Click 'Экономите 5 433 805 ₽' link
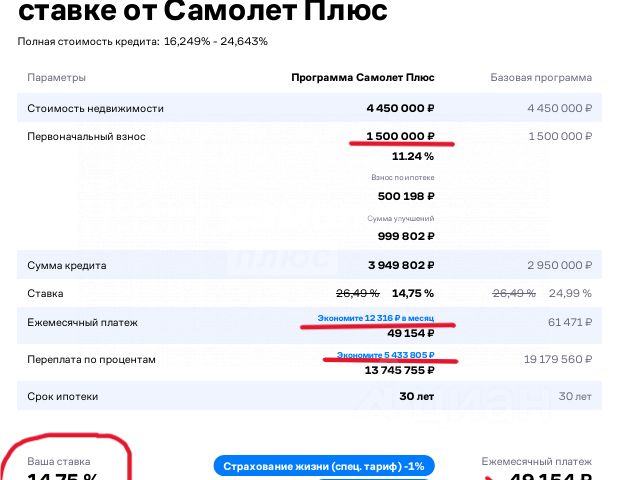The height and width of the screenshot is (480, 626). [x=385, y=355]
